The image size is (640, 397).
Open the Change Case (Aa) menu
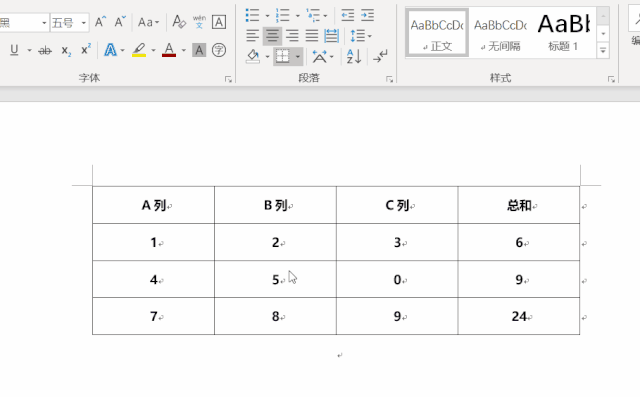click(148, 22)
